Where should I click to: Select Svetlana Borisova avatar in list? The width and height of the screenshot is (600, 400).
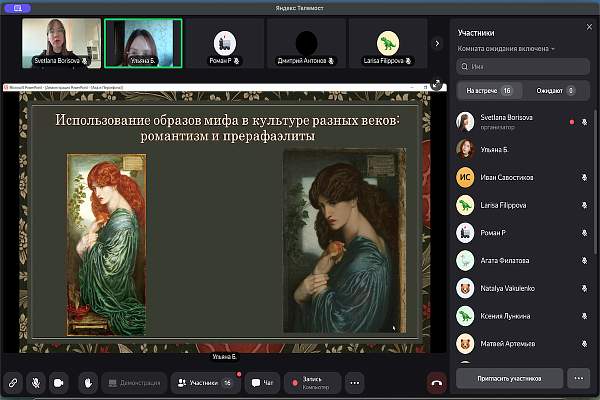pyautogui.click(x=465, y=122)
